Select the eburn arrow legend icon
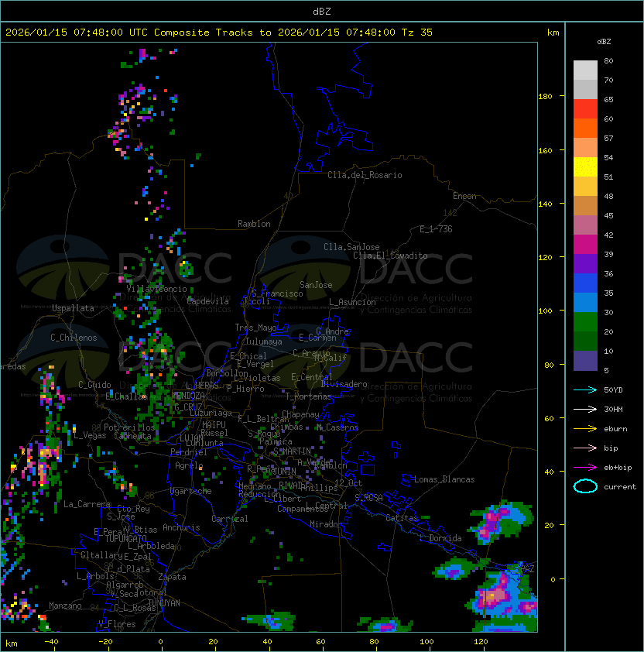Image resolution: width=644 pixels, height=652 pixels. tap(585, 428)
